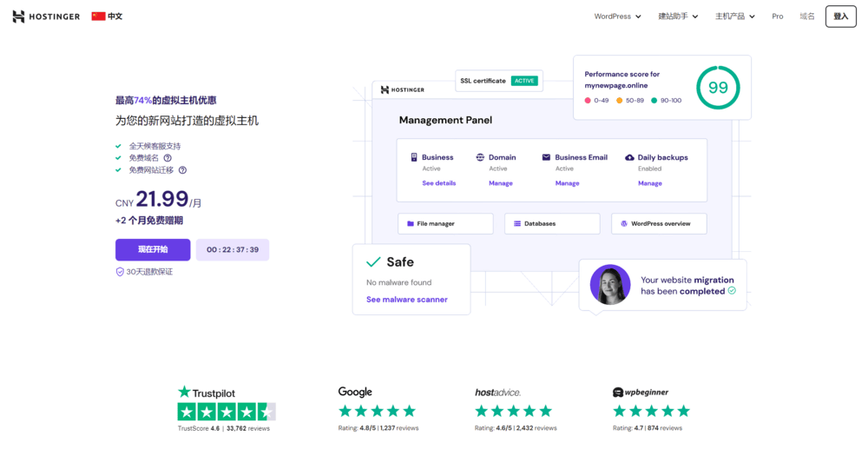Image resolution: width=868 pixels, height=456 pixels.
Task: Click the Hostinger logo in header
Action: [46, 17]
